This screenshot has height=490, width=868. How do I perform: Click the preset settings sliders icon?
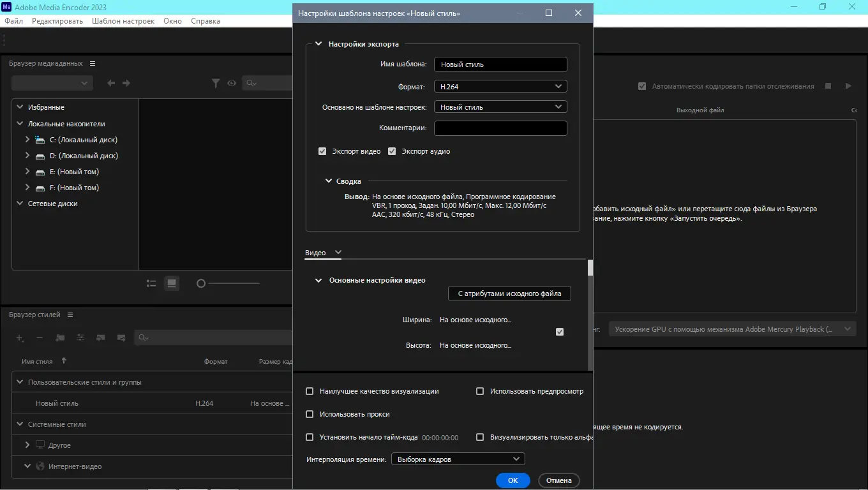point(80,338)
